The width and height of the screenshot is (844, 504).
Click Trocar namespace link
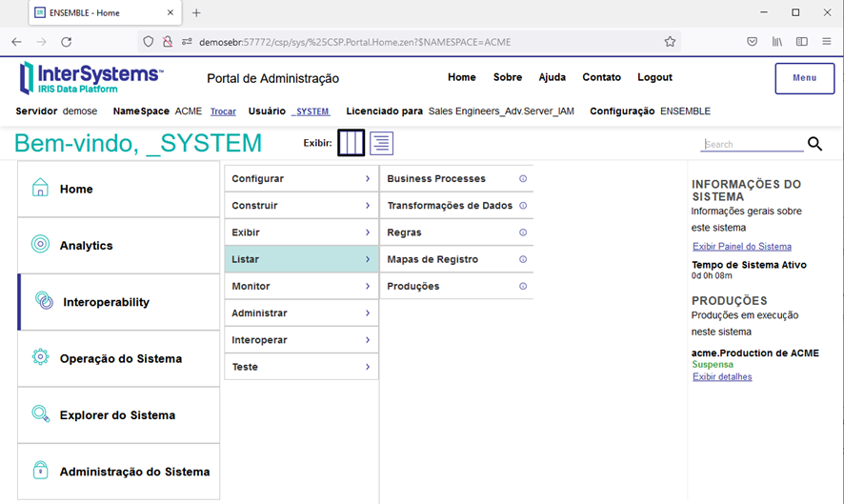223,111
